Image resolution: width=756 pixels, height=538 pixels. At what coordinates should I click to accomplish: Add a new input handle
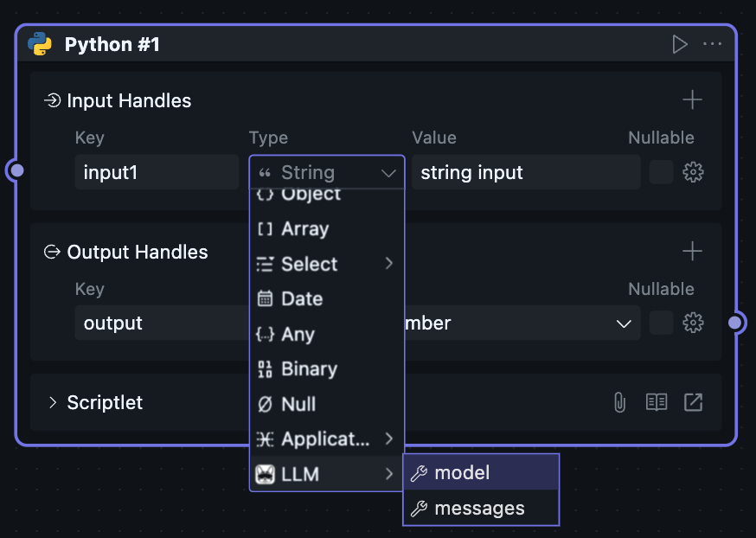pos(692,100)
